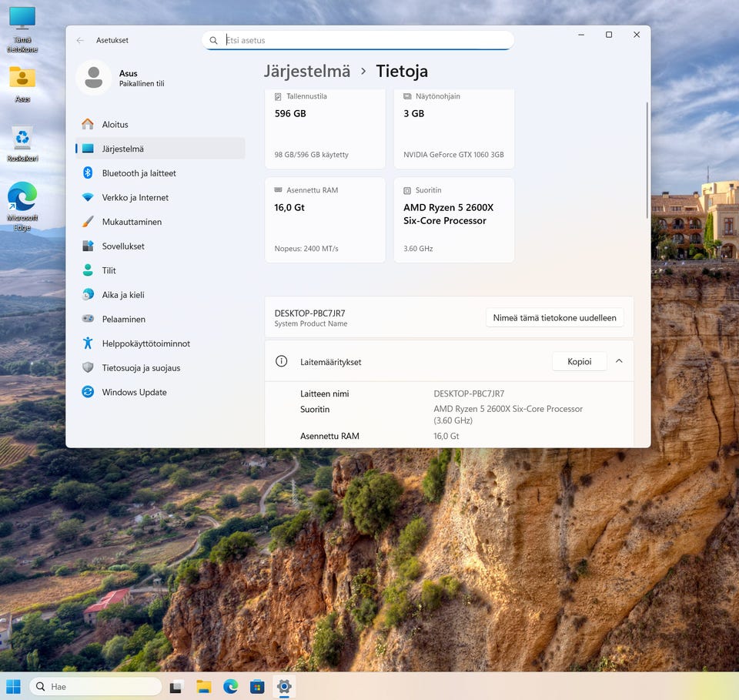Open Microsoft Edge desktop shortcut
739x700 pixels.
[x=22, y=206]
